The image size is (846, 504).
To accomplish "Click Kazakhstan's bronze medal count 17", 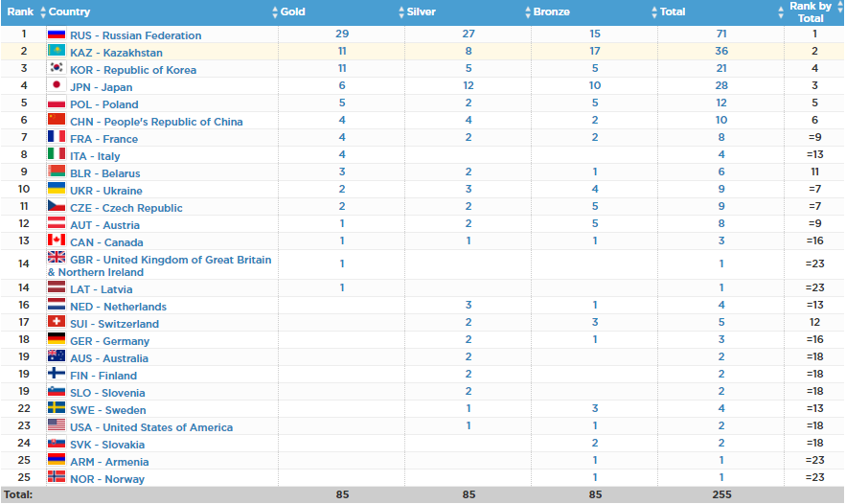I will 595,52.
